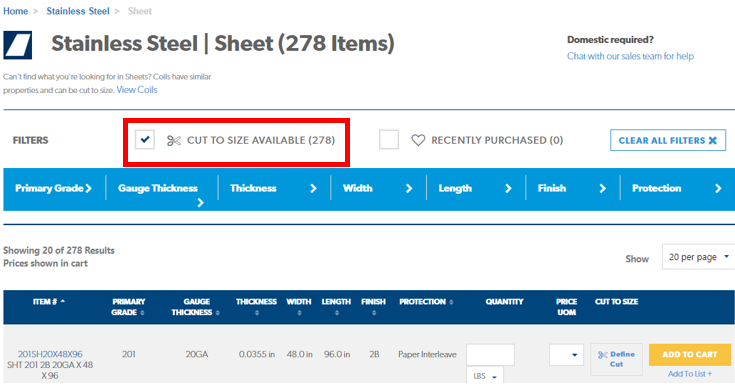Viewport: 735px width, 387px height.
Task: Open the LBS unit dropdown
Action: tap(485, 376)
